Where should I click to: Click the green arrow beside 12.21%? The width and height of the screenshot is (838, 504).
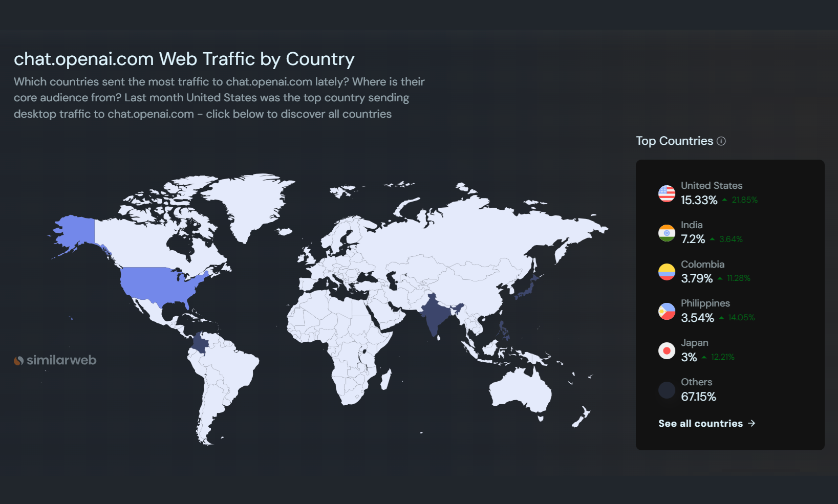tap(704, 357)
